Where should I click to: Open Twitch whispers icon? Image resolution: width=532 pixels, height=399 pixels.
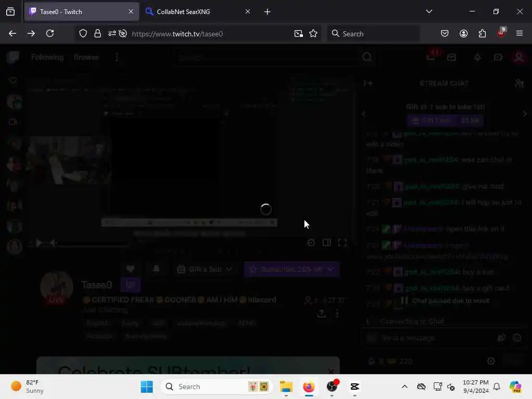click(451, 57)
